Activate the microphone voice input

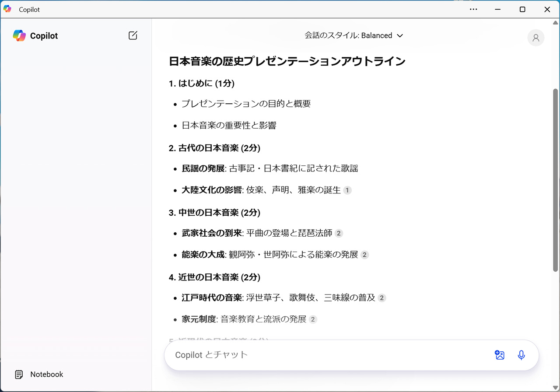[x=521, y=355]
